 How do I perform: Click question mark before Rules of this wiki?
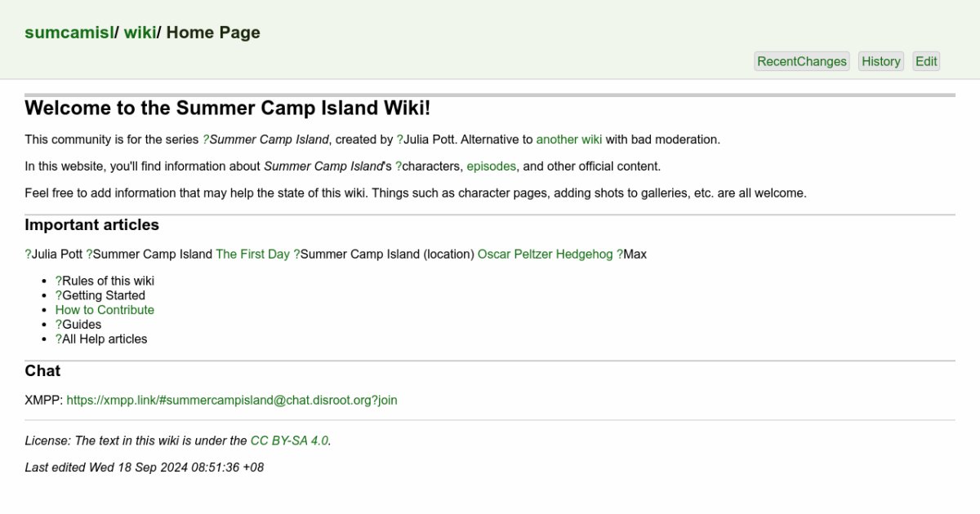point(59,281)
